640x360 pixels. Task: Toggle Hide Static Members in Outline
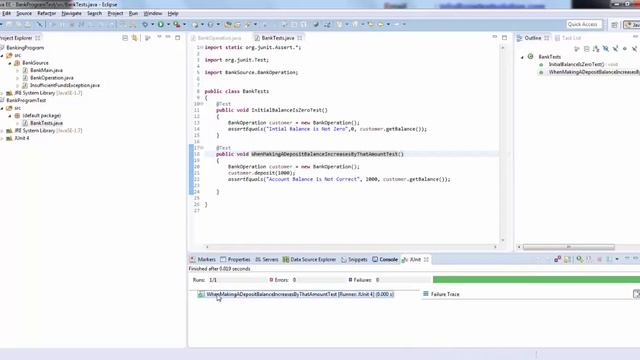615,49
